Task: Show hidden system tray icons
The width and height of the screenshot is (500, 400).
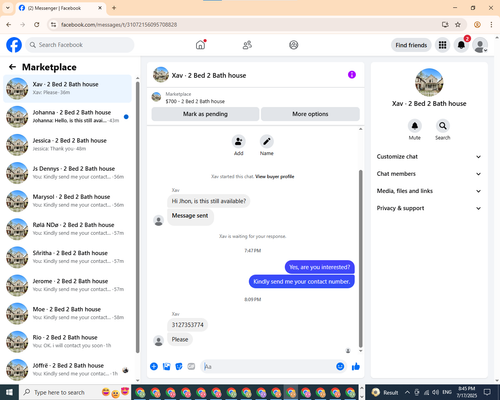Action: pyautogui.click(x=407, y=392)
